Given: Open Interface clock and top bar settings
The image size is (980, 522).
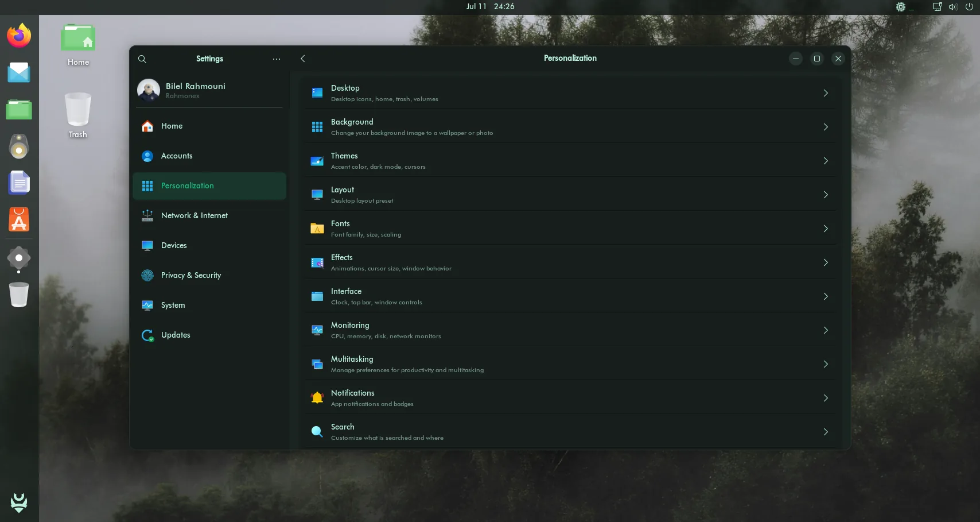Looking at the screenshot, I should (570, 296).
